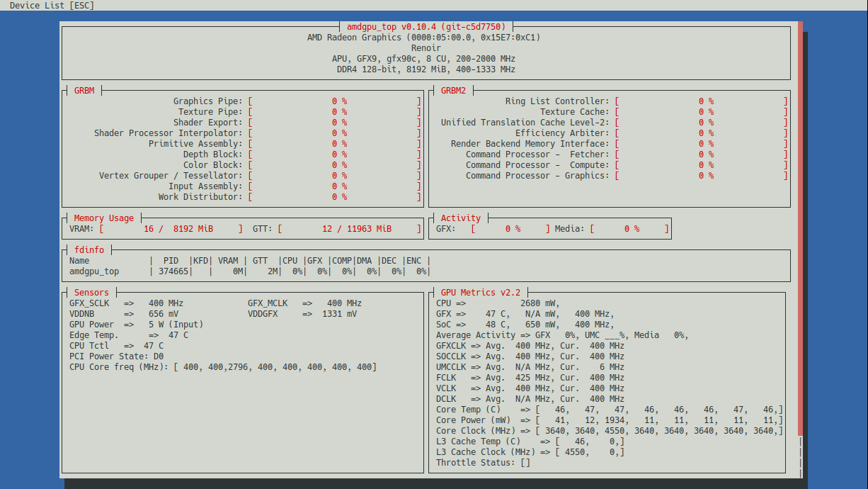Click the Graphics Pipe usage bar
The image size is (868, 489).
tap(334, 101)
